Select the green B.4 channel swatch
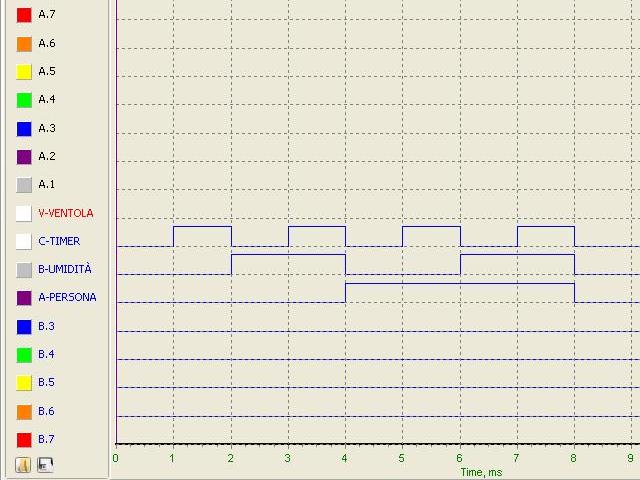This screenshot has height=480, width=640. (24, 354)
